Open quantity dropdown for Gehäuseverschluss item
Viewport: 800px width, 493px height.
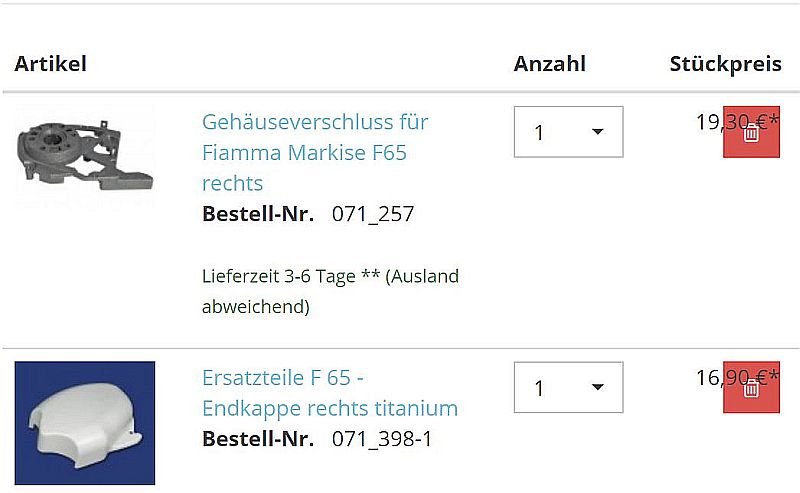click(568, 132)
